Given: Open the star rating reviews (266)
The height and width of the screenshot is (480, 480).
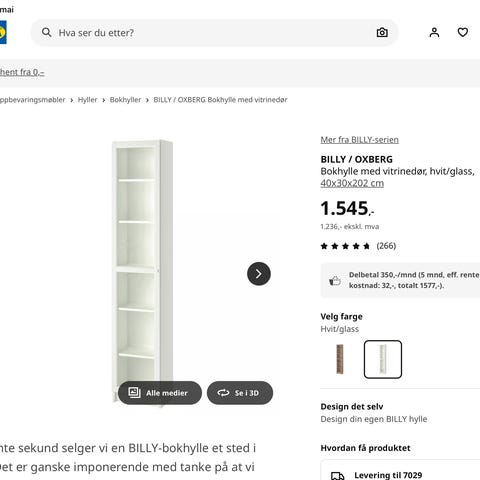Looking at the screenshot, I should [x=358, y=246].
